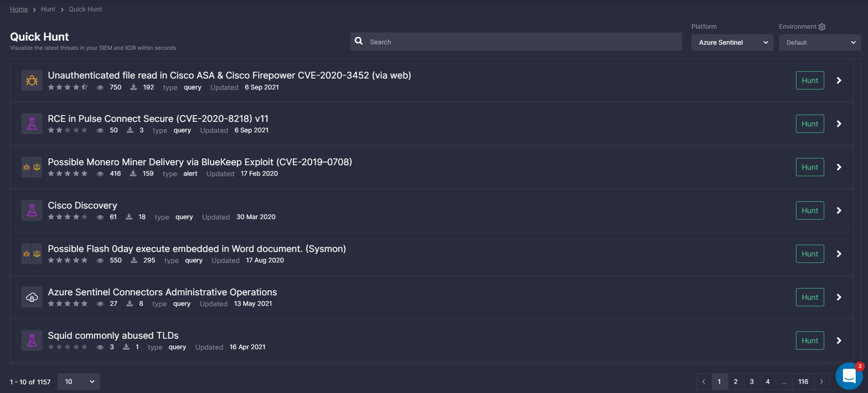Click download icon on Cisco ASA row
The width and height of the screenshot is (868, 393).
tap(134, 87)
